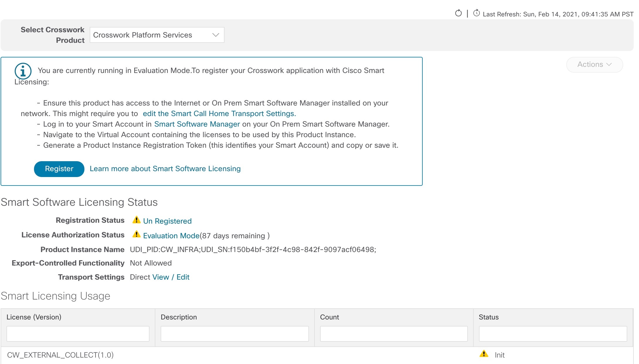Click the clock icon beside Last Refresh
Screen dimensions: 639x364
pos(476,13)
